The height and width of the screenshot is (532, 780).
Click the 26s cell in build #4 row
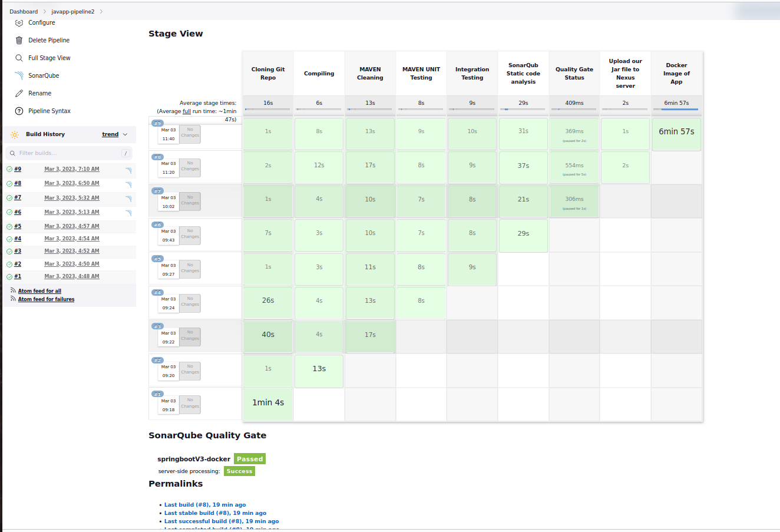tap(268, 302)
